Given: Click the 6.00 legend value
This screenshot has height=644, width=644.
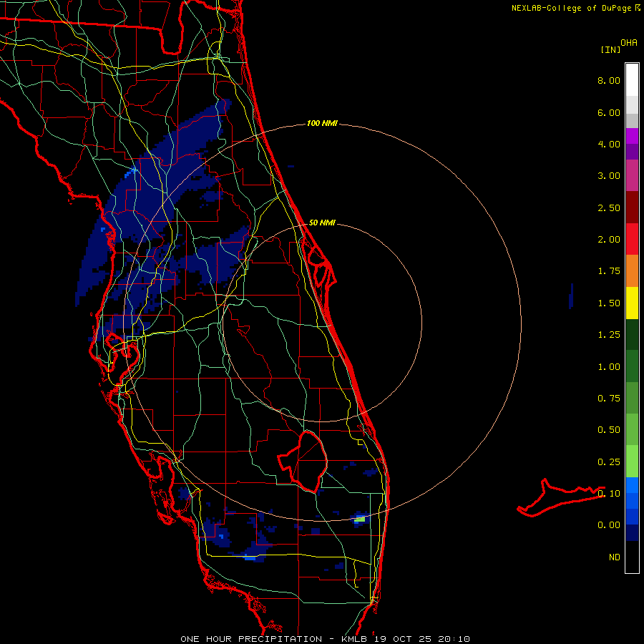Looking at the screenshot, I should [x=609, y=112].
